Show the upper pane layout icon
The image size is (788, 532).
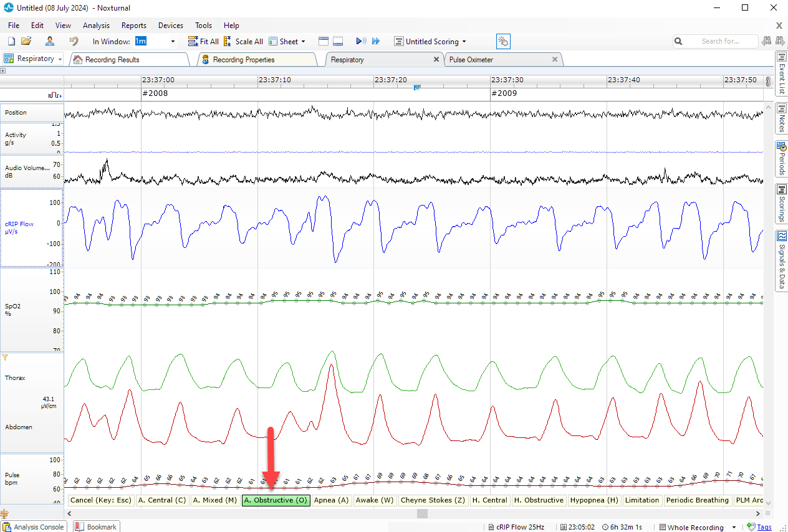323,41
